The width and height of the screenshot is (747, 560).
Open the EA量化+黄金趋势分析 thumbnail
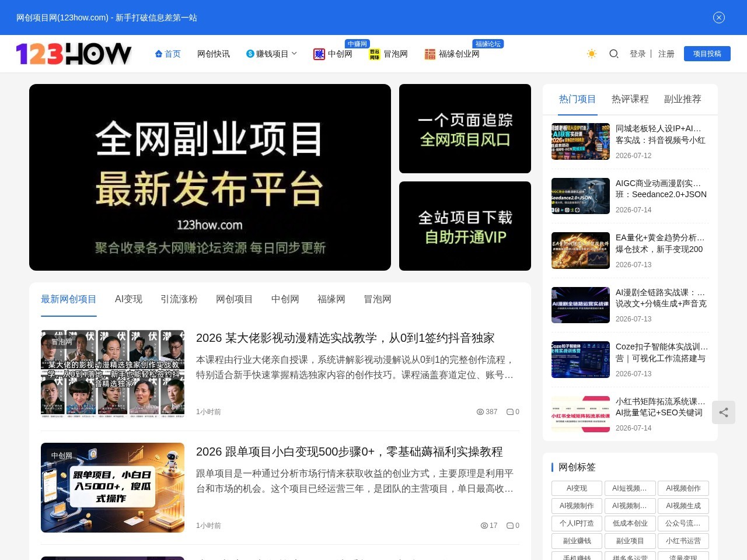coord(581,250)
